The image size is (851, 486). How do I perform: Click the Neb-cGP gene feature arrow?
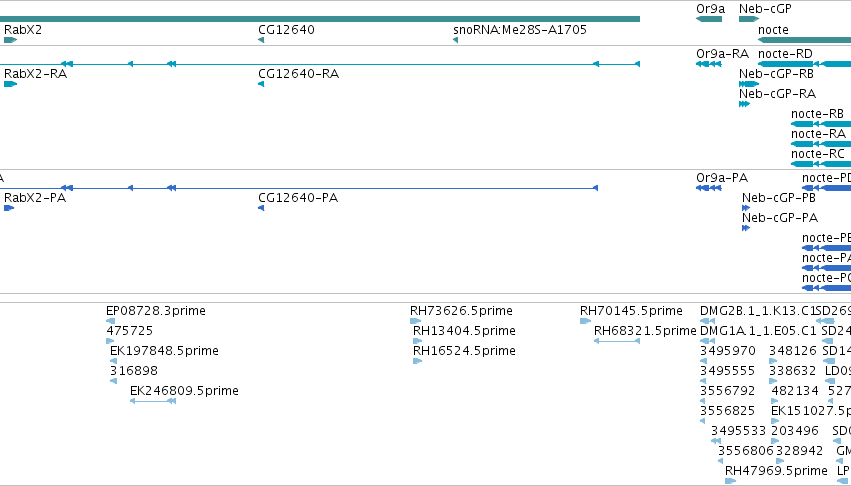tap(749, 19)
